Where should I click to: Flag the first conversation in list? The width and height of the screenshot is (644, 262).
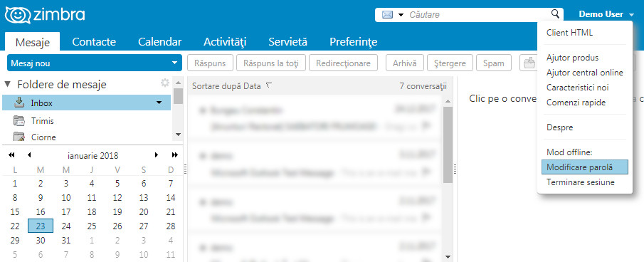(x=426, y=126)
